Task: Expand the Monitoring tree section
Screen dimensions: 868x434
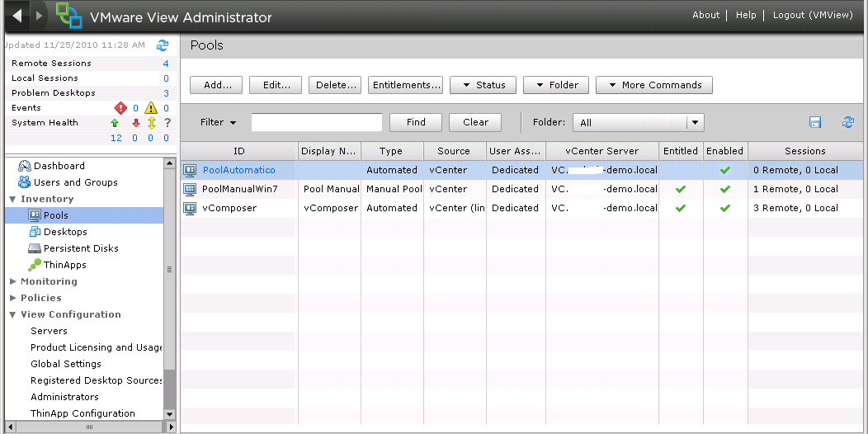Action: [12, 281]
